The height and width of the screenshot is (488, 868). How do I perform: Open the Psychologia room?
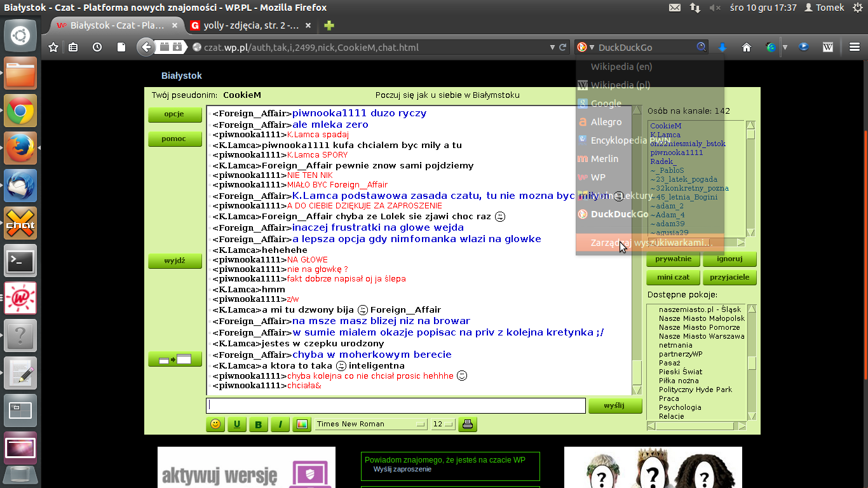click(680, 407)
